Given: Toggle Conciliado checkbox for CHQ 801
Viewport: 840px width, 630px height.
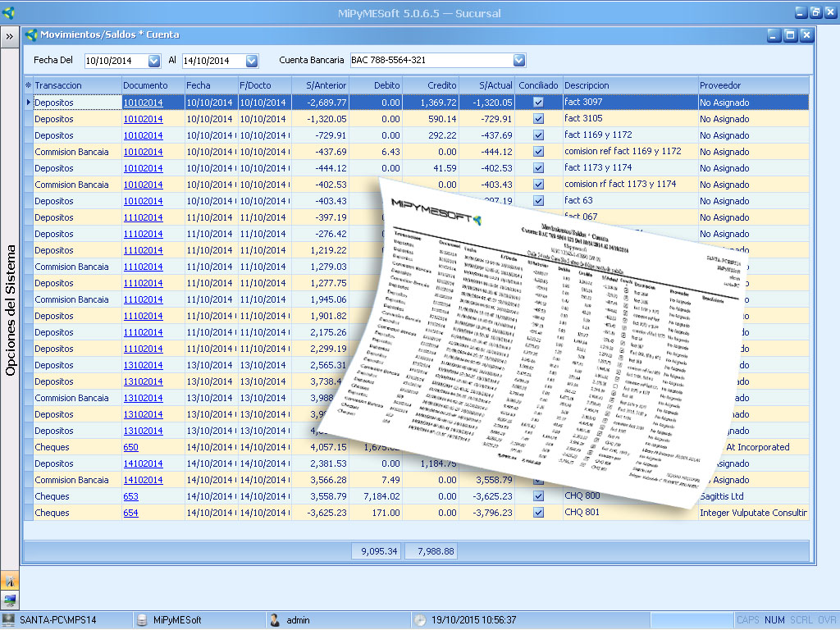Looking at the screenshot, I should point(538,513).
